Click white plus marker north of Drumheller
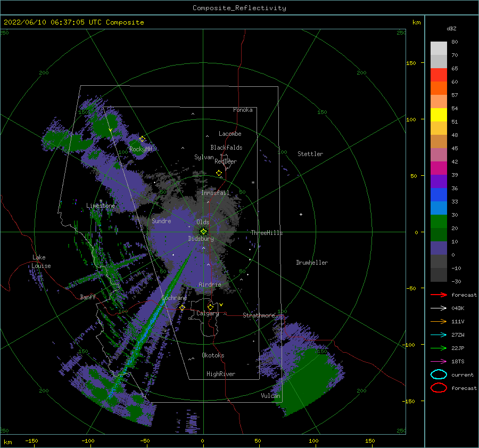 coord(301,214)
